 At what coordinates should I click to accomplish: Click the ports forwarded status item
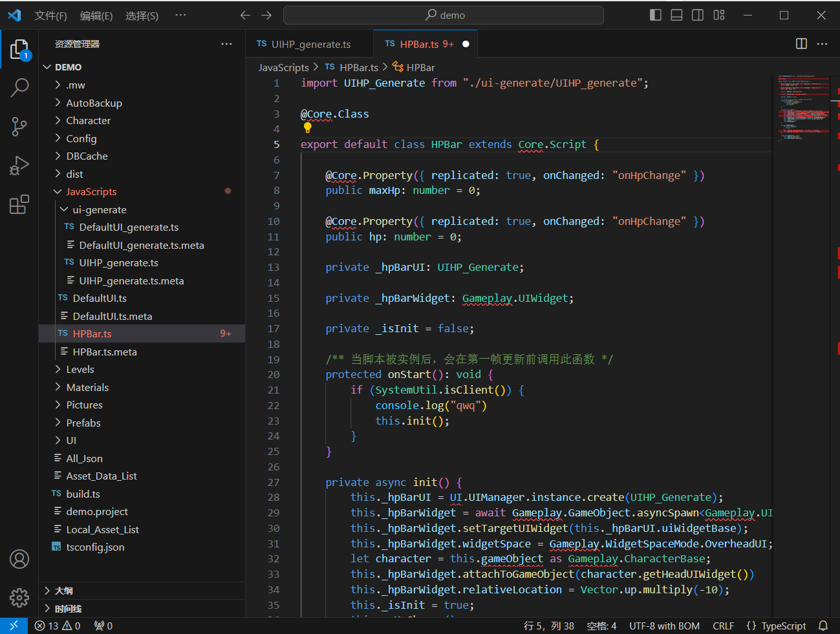[103, 626]
